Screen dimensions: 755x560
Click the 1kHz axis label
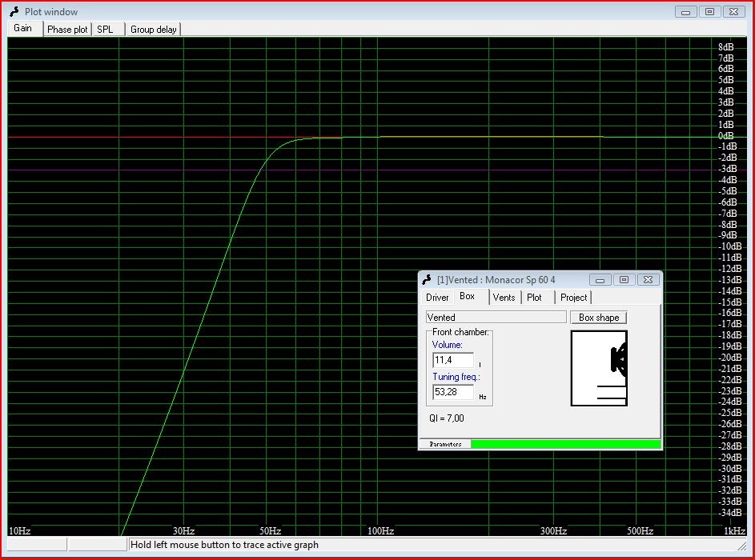pos(735,530)
